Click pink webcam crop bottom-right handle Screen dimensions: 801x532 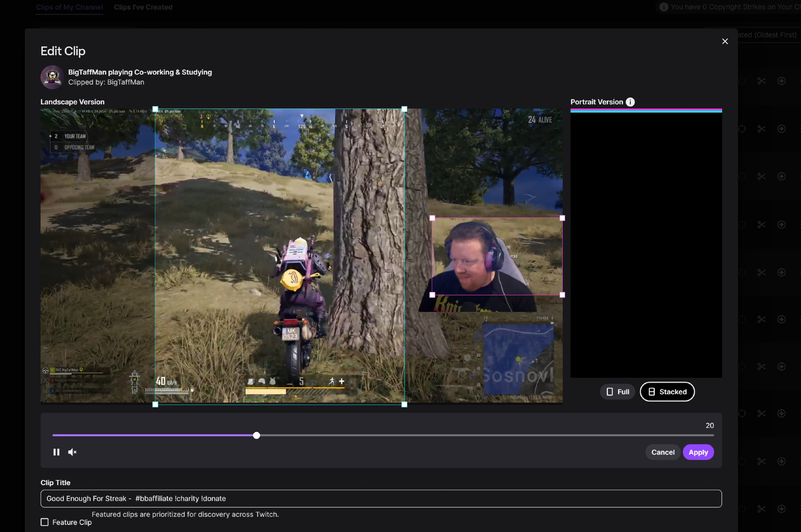coord(562,295)
